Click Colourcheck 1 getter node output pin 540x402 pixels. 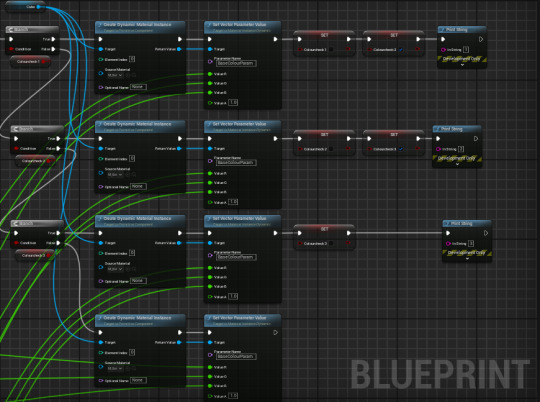pos(44,62)
